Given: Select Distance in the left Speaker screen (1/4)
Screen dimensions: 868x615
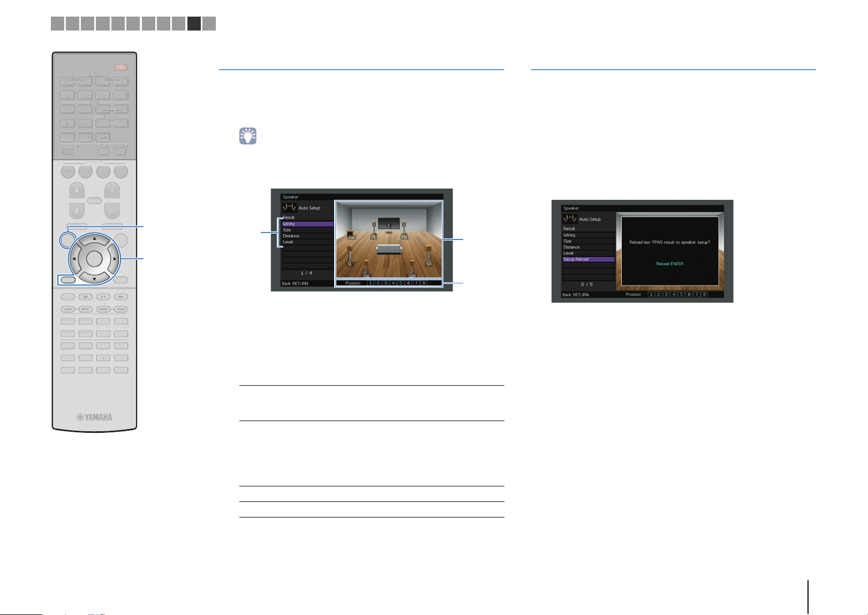Looking at the screenshot, I should pos(308,236).
